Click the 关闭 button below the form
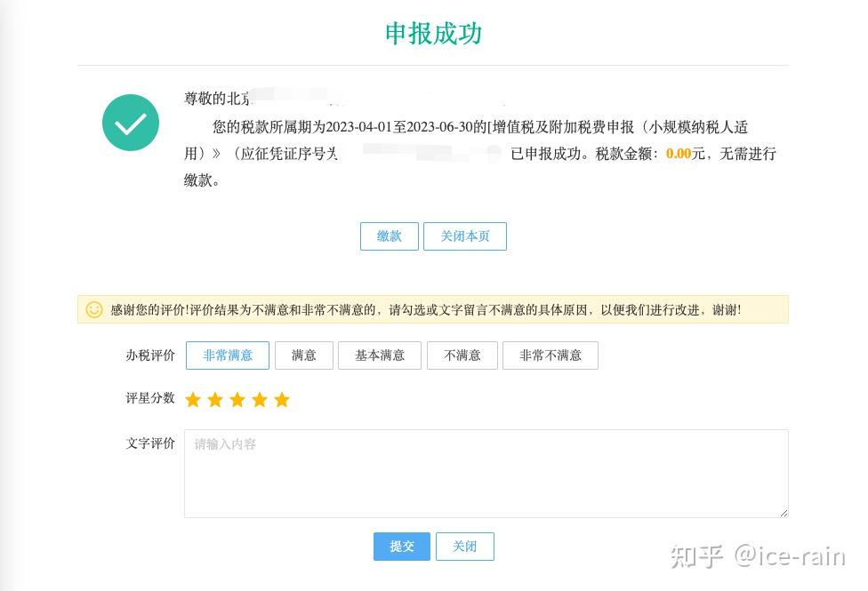 464,547
